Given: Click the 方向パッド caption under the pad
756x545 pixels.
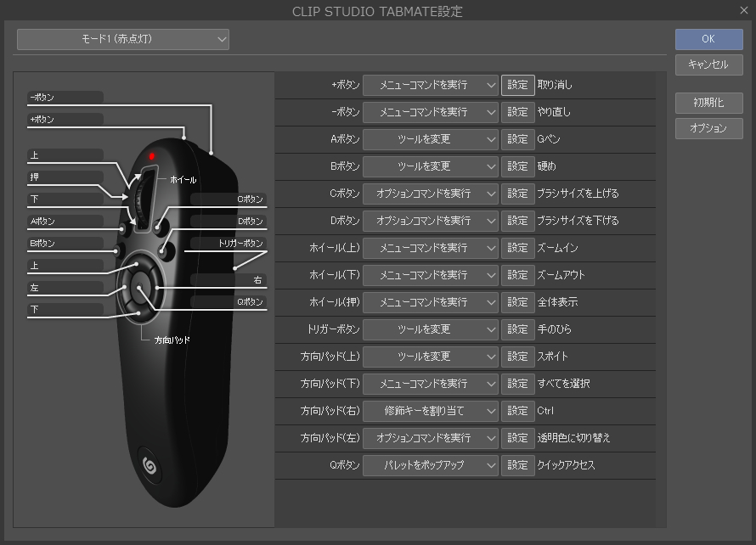Looking at the screenshot, I should pyautogui.click(x=172, y=340).
